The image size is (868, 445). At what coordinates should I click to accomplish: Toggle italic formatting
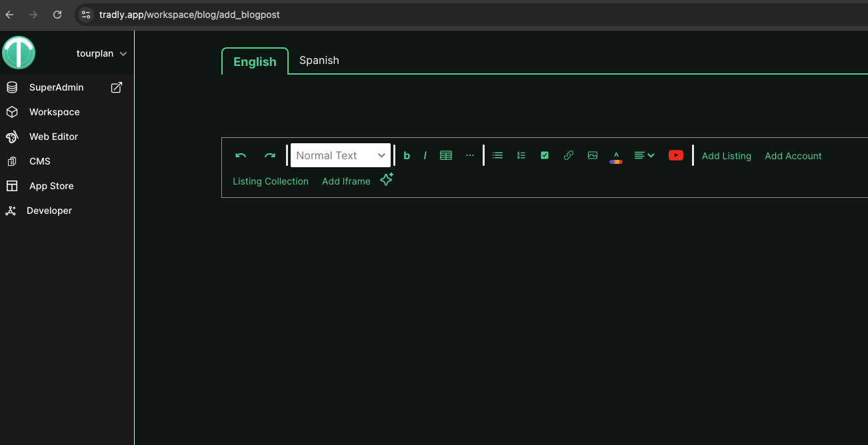pyautogui.click(x=425, y=155)
